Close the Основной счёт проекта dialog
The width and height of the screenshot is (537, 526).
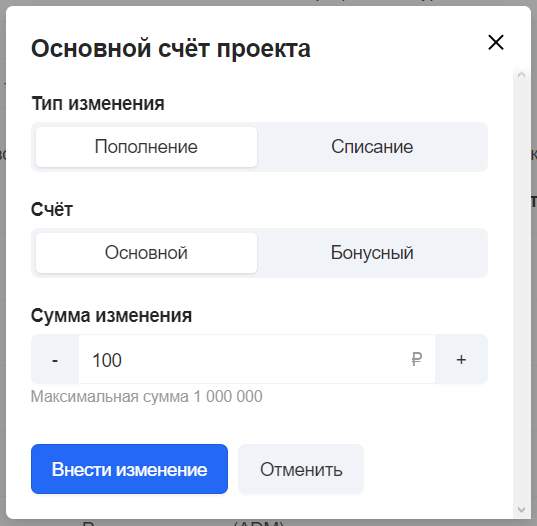coord(496,42)
